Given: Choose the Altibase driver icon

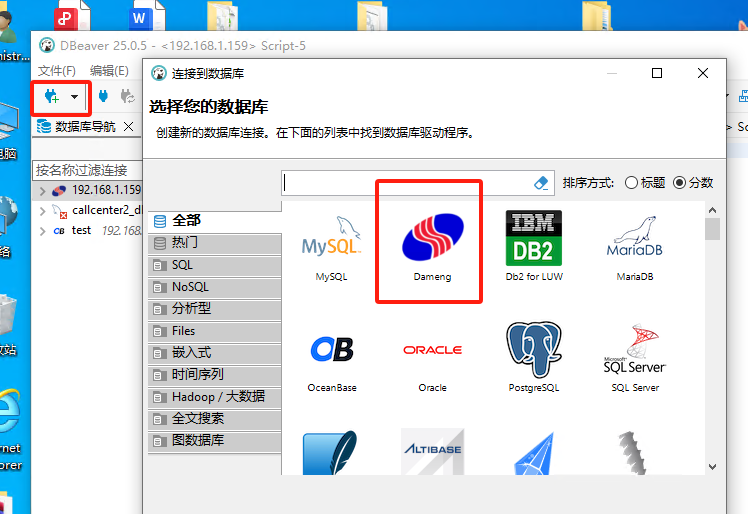Looking at the screenshot, I should (x=432, y=451).
